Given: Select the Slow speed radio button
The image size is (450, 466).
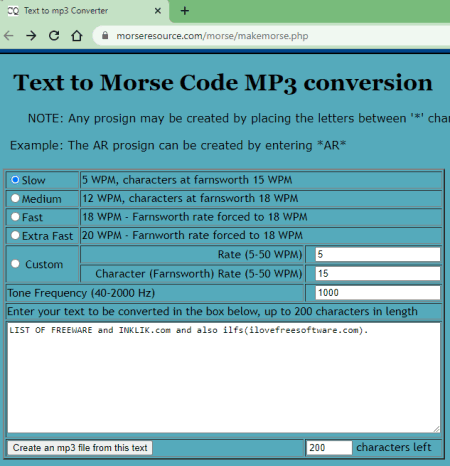Looking at the screenshot, I should point(15,180).
